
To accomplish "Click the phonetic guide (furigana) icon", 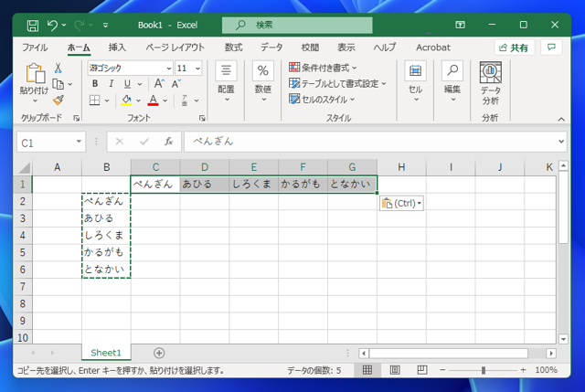I will click(185, 100).
